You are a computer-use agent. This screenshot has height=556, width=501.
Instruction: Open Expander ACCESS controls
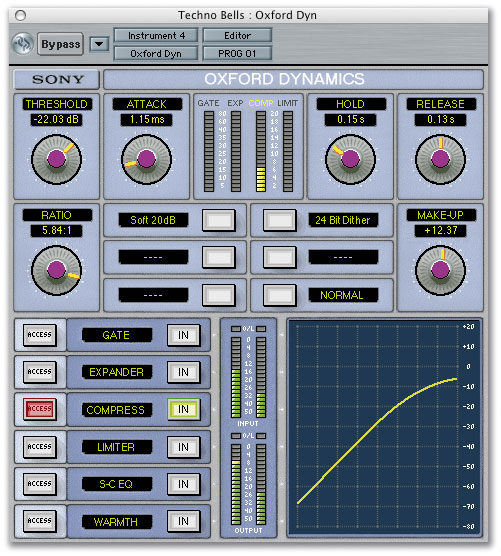click(x=40, y=372)
